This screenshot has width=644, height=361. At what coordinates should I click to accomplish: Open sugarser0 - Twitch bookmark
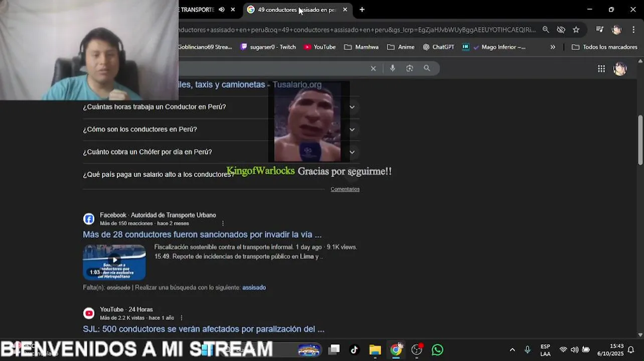click(x=268, y=47)
